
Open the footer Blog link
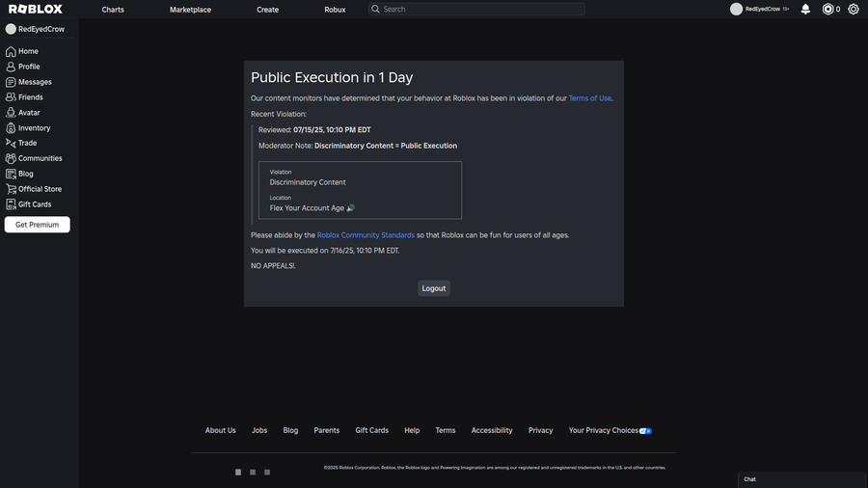click(x=290, y=430)
